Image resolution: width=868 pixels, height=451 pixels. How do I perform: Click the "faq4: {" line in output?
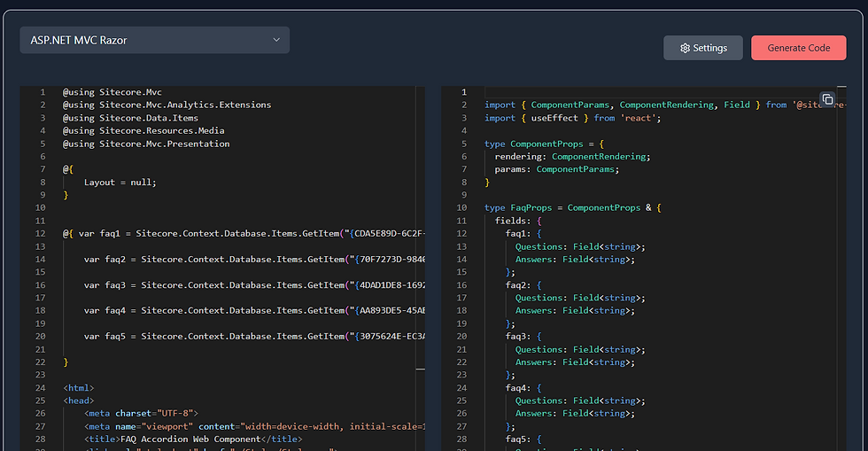point(523,388)
